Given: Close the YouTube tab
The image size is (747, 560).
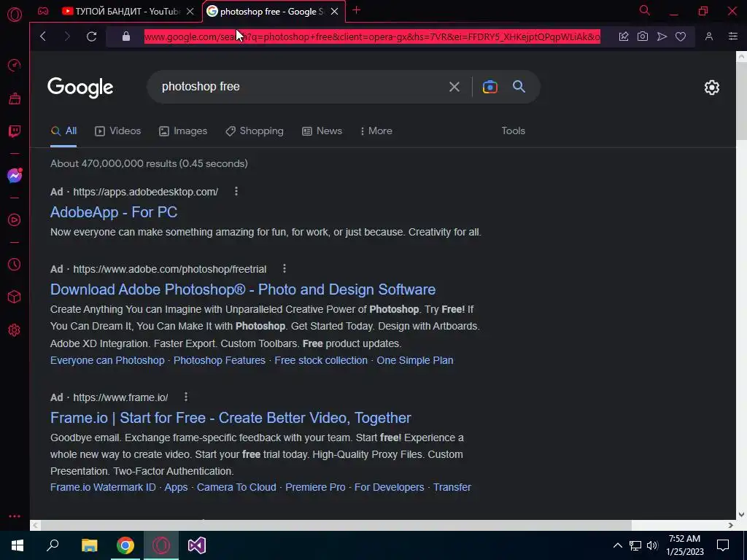Looking at the screenshot, I should [x=190, y=12].
